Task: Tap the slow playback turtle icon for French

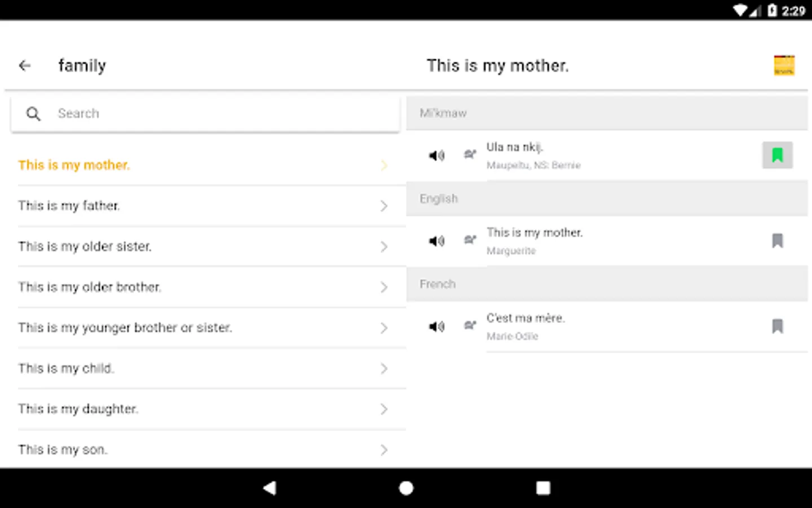Action: coord(470,326)
